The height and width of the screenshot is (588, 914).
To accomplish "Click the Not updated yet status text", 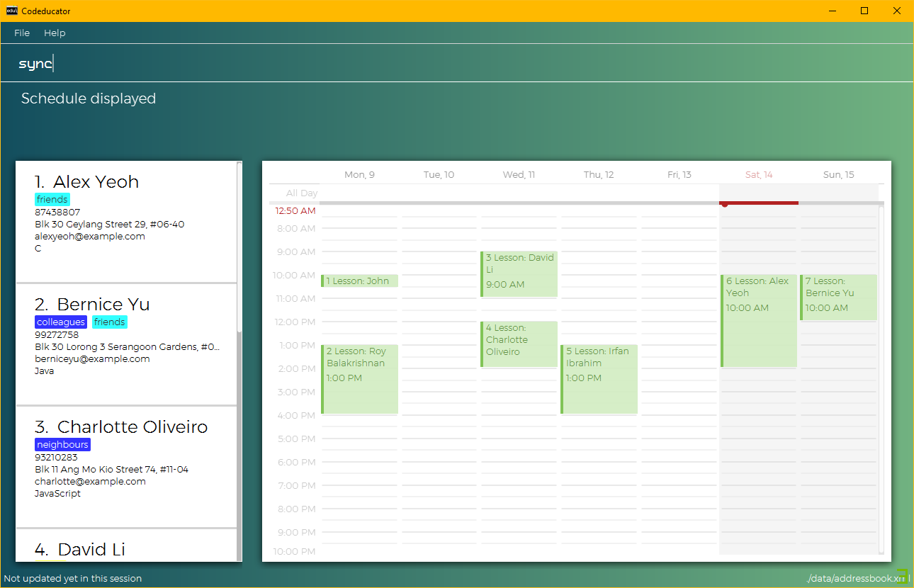I will click(73, 579).
